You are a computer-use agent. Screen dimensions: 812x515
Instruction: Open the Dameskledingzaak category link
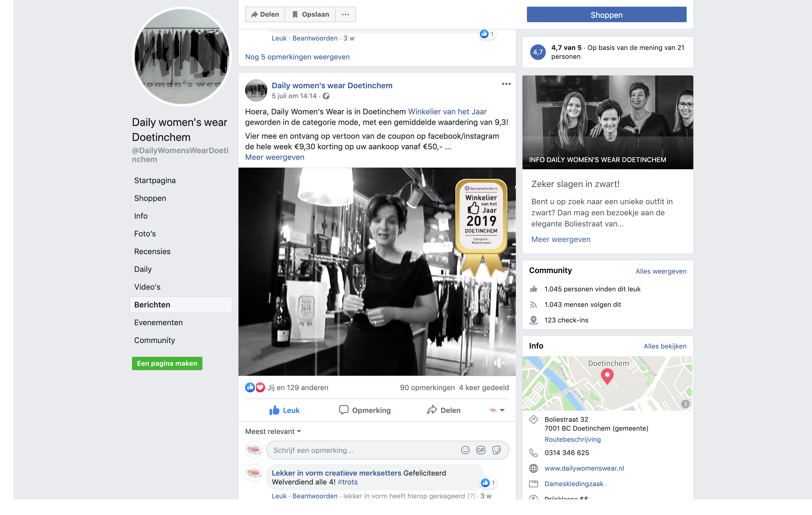574,484
